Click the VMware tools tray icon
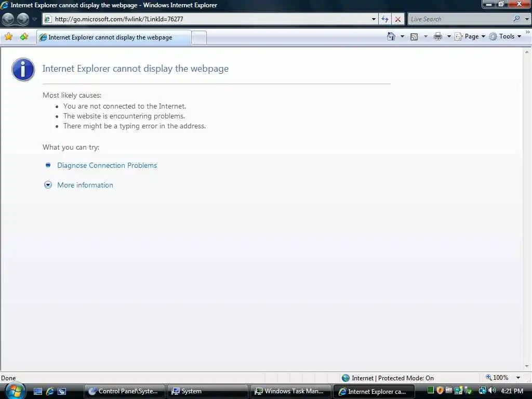The height and width of the screenshot is (399, 532). click(449, 391)
